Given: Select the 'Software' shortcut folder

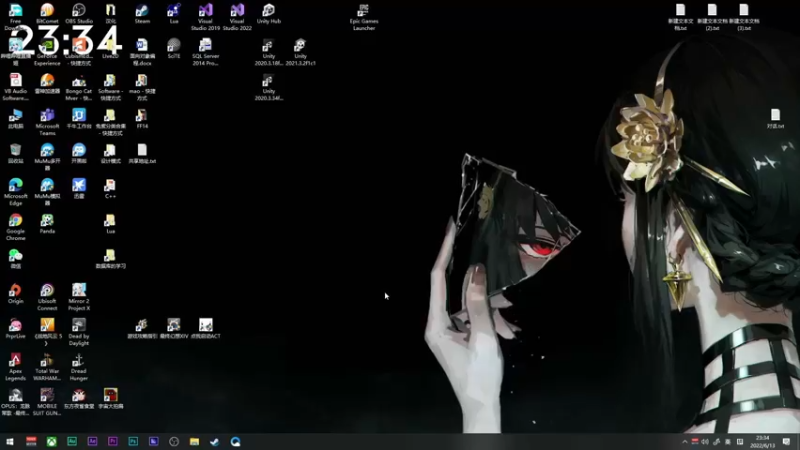Looking at the screenshot, I should click(110, 87).
